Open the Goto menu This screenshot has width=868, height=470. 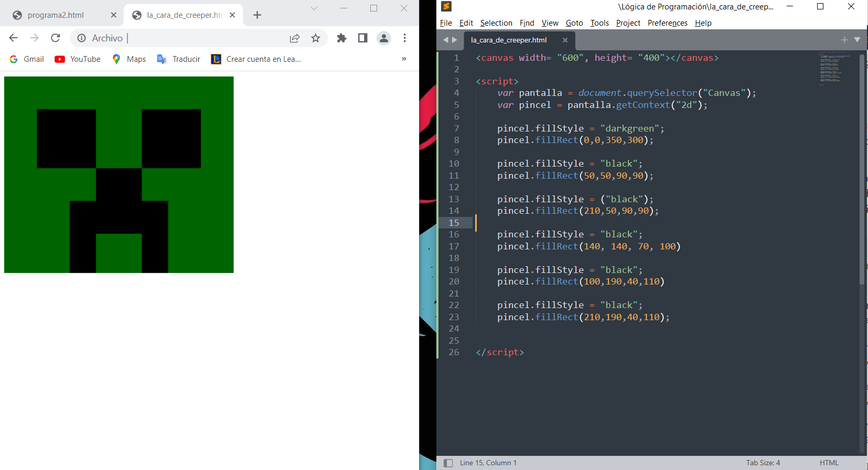pyautogui.click(x=574, y=23)
